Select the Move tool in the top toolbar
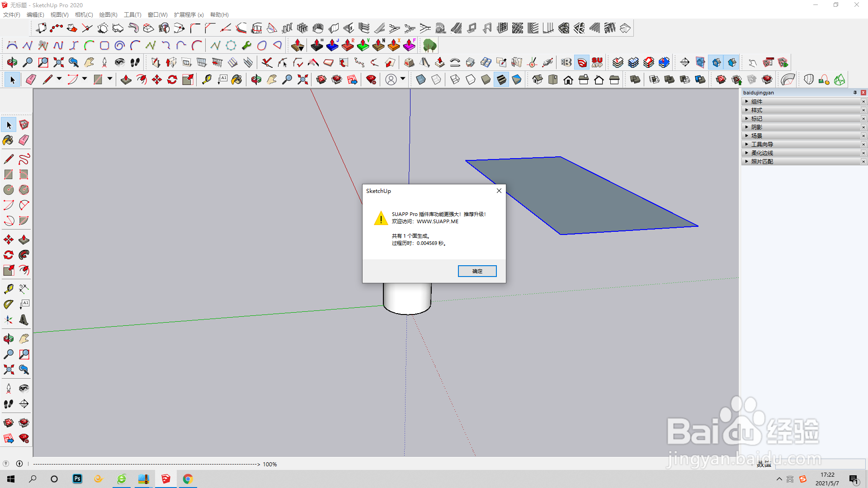 click(x=157, y=80)
